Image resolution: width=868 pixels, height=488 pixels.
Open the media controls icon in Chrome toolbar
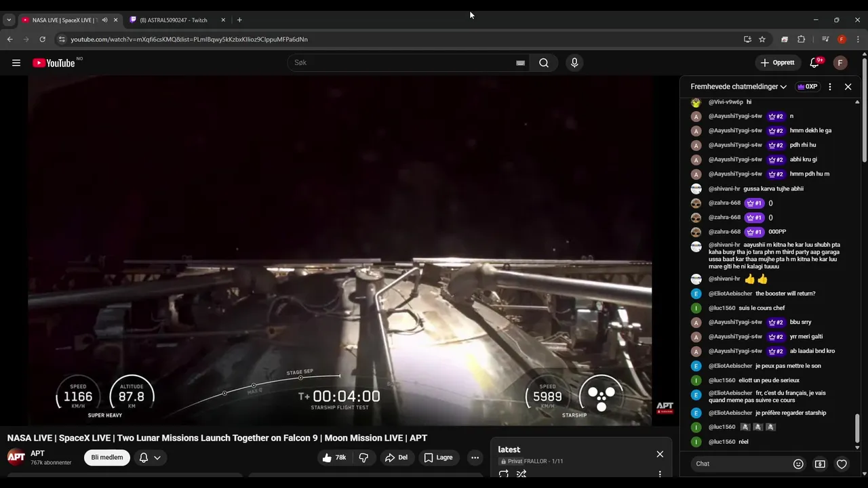click(x=825, y=39)
